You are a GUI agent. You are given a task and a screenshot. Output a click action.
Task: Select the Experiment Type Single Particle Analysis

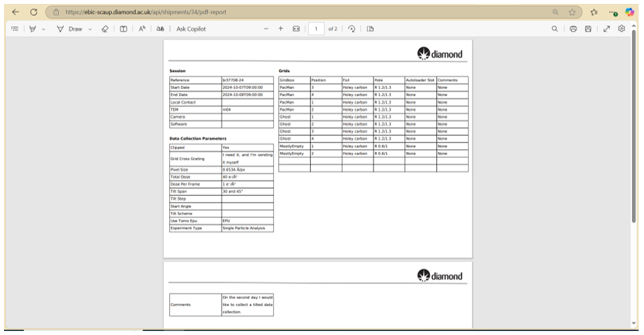coord(244,228)
